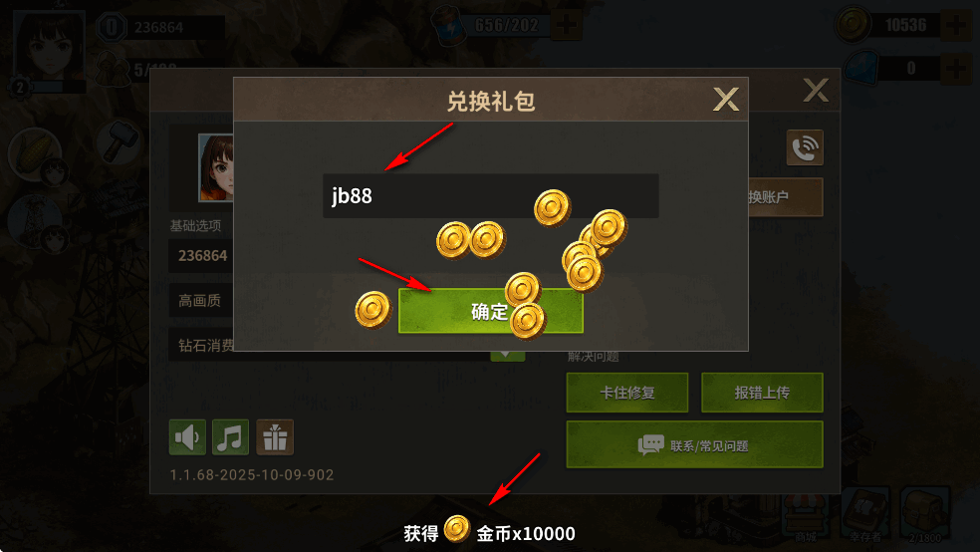Toggle the background music note icon
The width and height of the screenshot is (980, 552).
[x=231, y=437]
